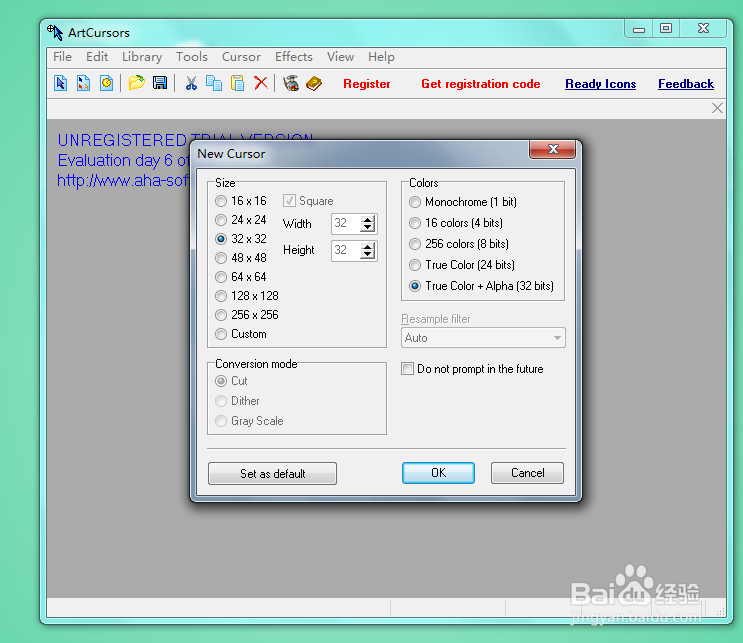Select the 128 x 128 size option
Screen dimensions: 743x643
coord(247,296)
